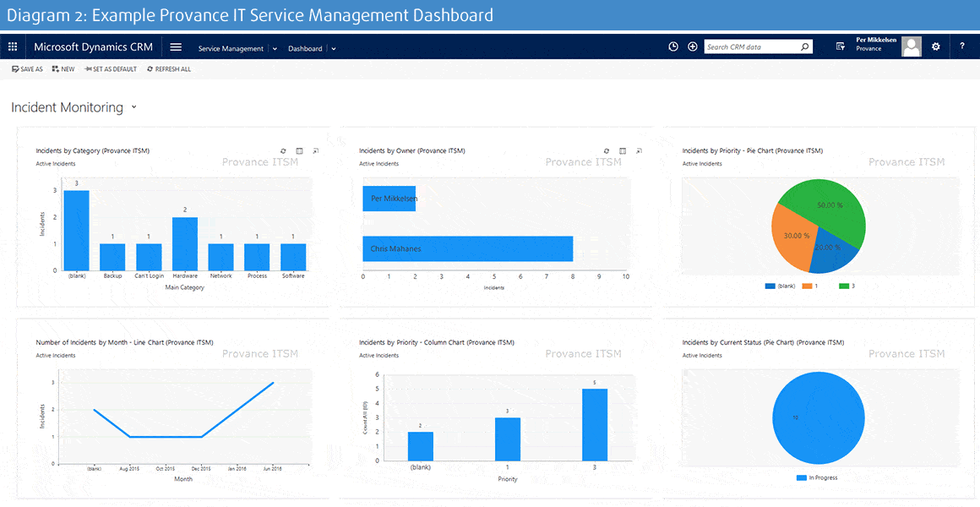
Task: Click the priority 1 column showing 3
Action: (508, 439)
